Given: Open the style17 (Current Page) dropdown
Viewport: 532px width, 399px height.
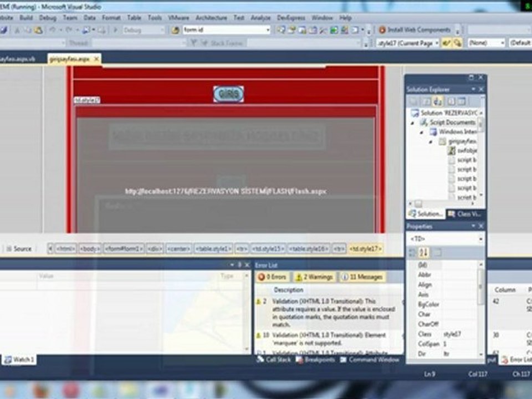Looking at the screenshot, I should click(x=437, y=43).
